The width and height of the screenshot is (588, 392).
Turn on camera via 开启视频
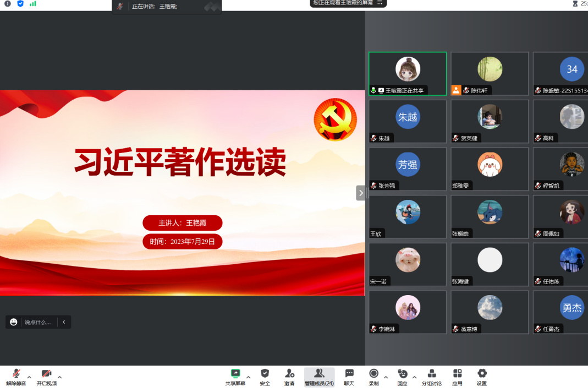pos(46,377)
